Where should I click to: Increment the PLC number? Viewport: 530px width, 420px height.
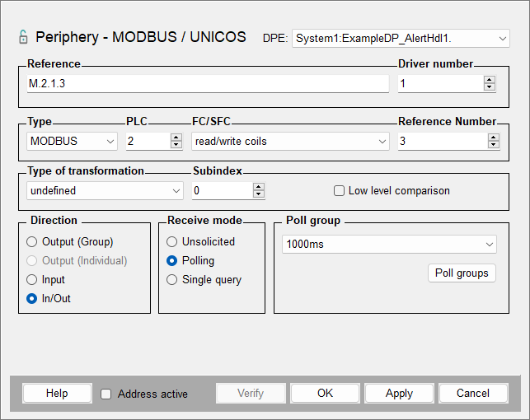(176, 138)
